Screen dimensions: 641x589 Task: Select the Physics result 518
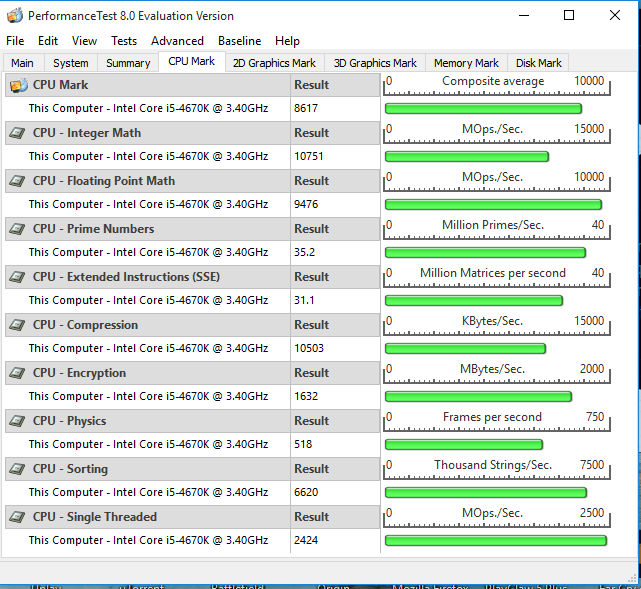(303, 444)
